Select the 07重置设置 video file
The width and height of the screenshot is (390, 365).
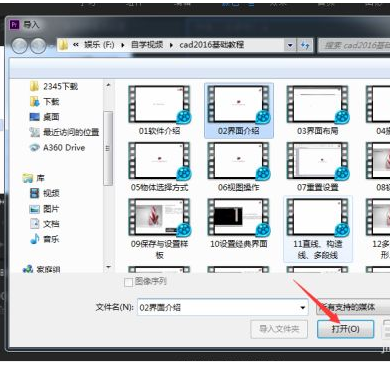click(318, 167)
